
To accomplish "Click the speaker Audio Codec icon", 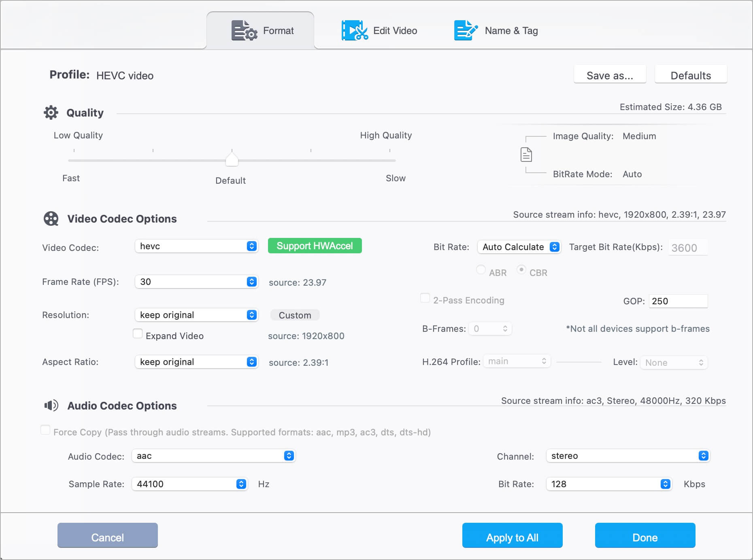I will click(x=51, y=405).
